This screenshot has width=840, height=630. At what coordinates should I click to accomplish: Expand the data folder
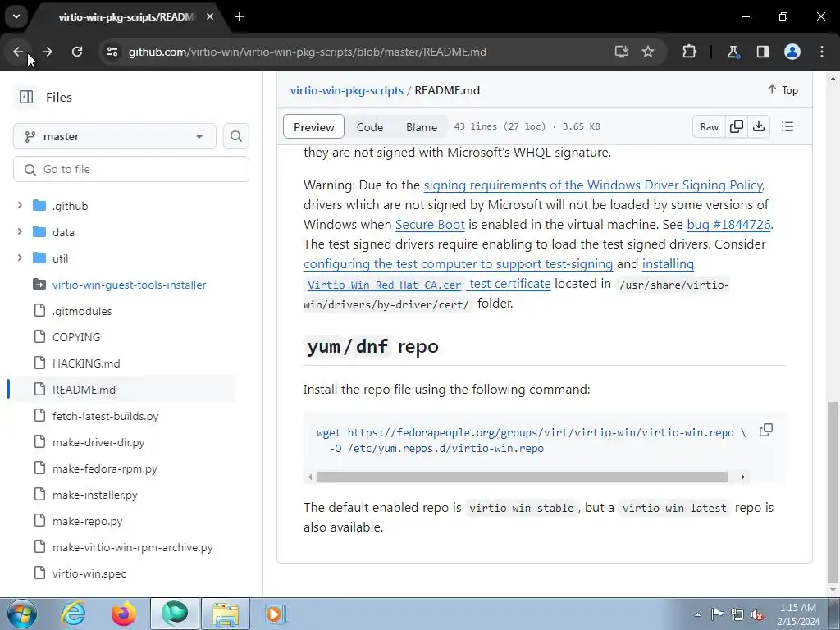20,232
